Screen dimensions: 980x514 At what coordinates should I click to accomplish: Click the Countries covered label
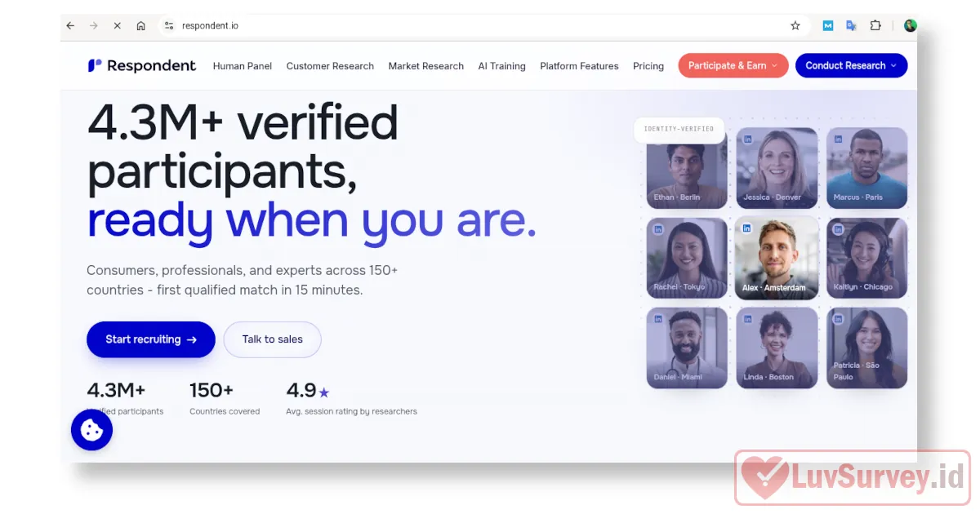[225, 412]
